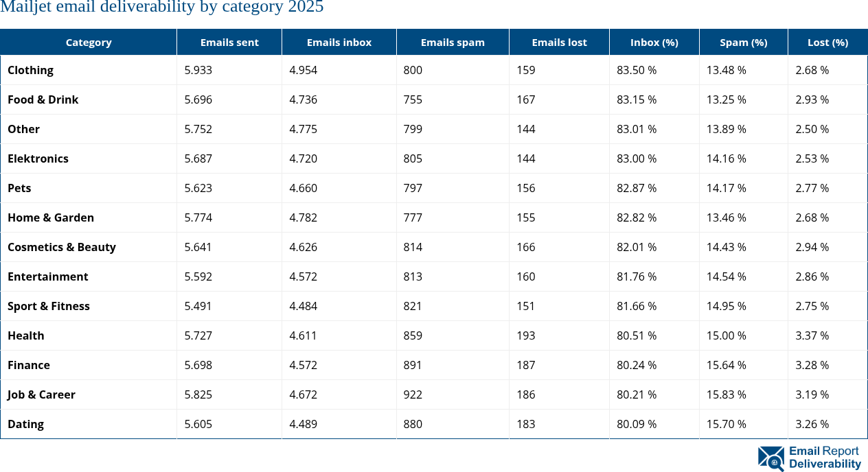Sort by Emails inbox column header
The height and width of the screenshot is (472, 868).
coord(339,43)
